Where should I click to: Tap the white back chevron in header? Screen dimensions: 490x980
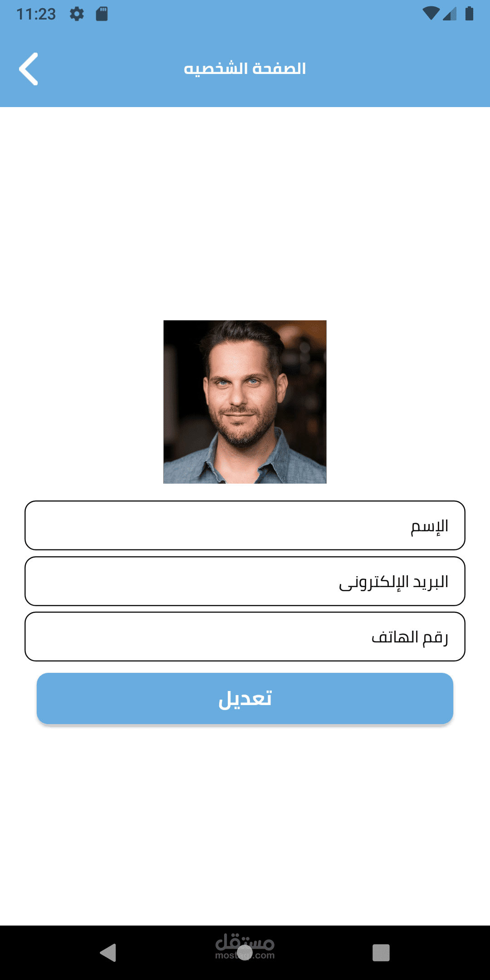[29, 69]
